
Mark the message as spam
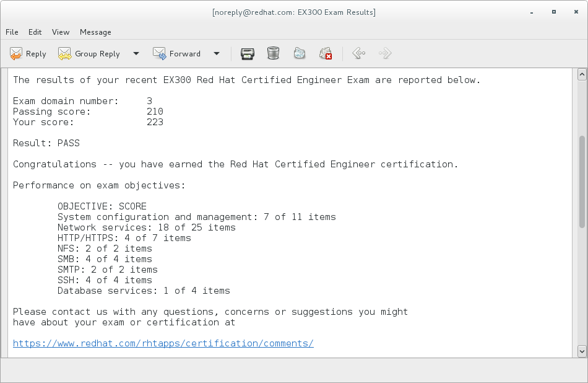[x=300, y=54]
